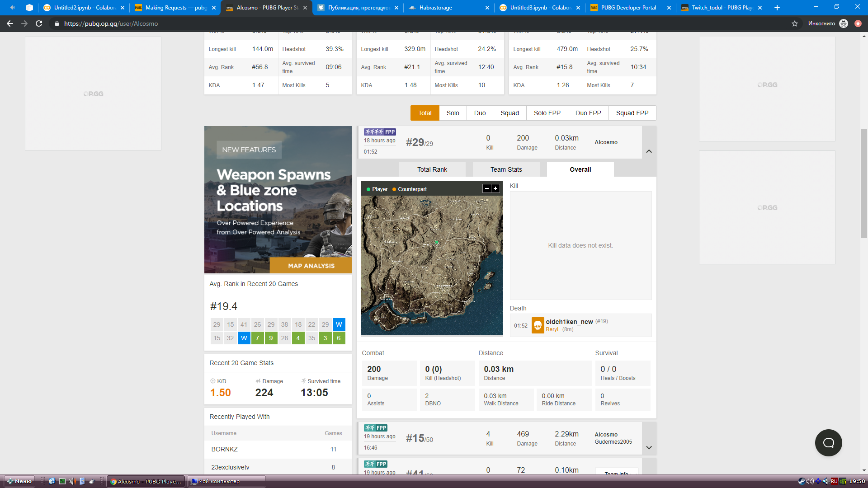Viewport: 868px width, 488px height.
Task: Open the BORNKZ recently played player
Action: (x=225, y=449)
